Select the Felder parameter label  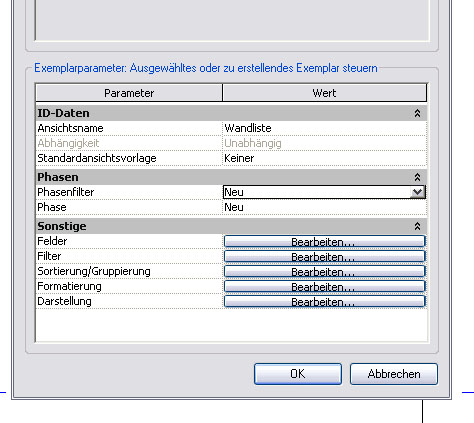52,241
